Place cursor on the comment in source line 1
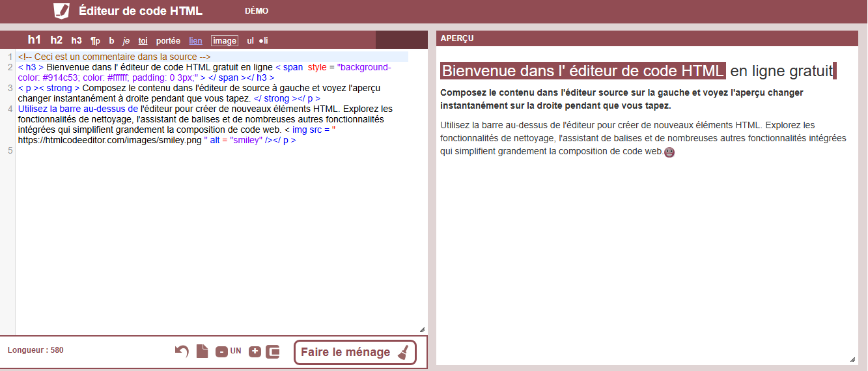Viewport: 868px width, 371px height. click(114, 57)
